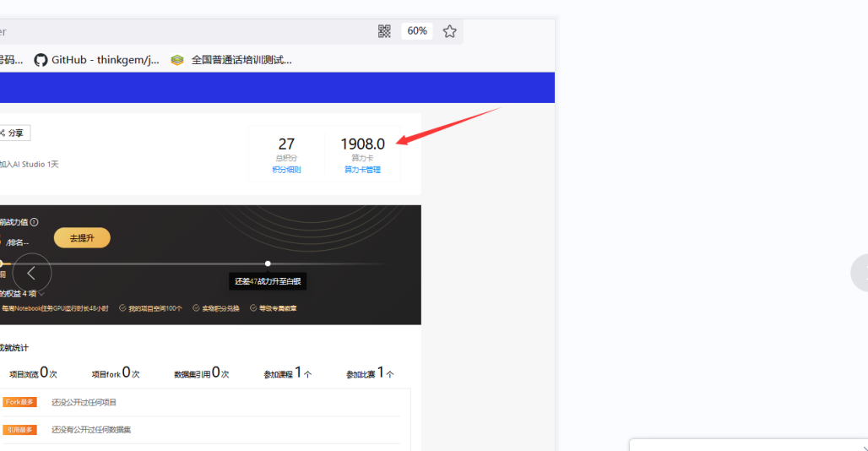Click the 60% zoom level indicator
This screenshot has width=868, height=451.
[x=417, y=31]
